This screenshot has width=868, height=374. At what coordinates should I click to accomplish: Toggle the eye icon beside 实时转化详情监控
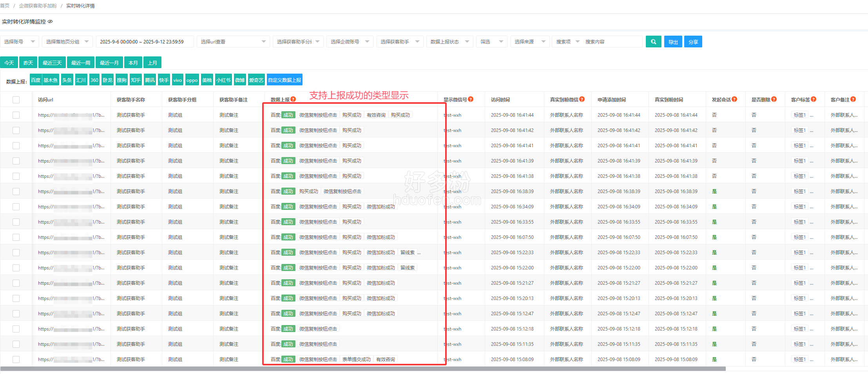(x=50, y=22)
